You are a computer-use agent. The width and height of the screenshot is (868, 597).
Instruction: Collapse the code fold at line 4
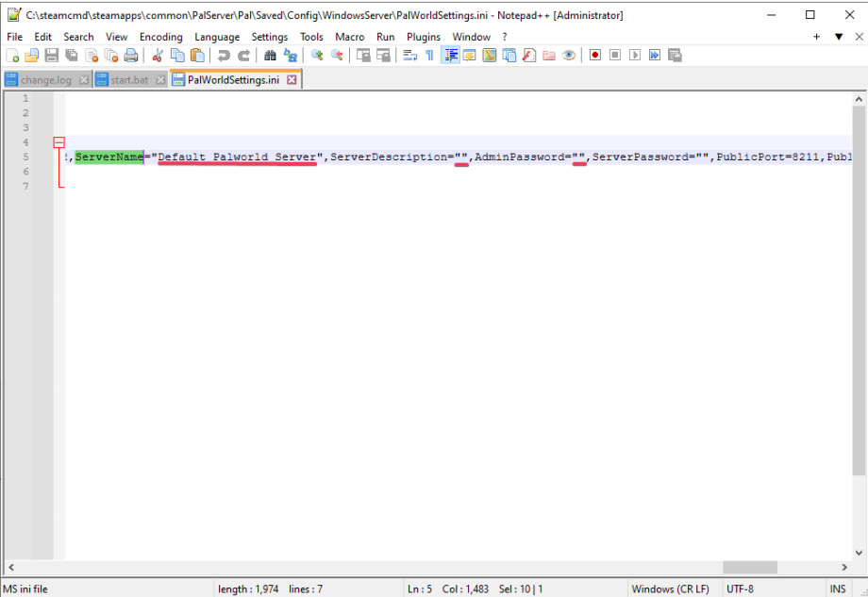[59, 141]
